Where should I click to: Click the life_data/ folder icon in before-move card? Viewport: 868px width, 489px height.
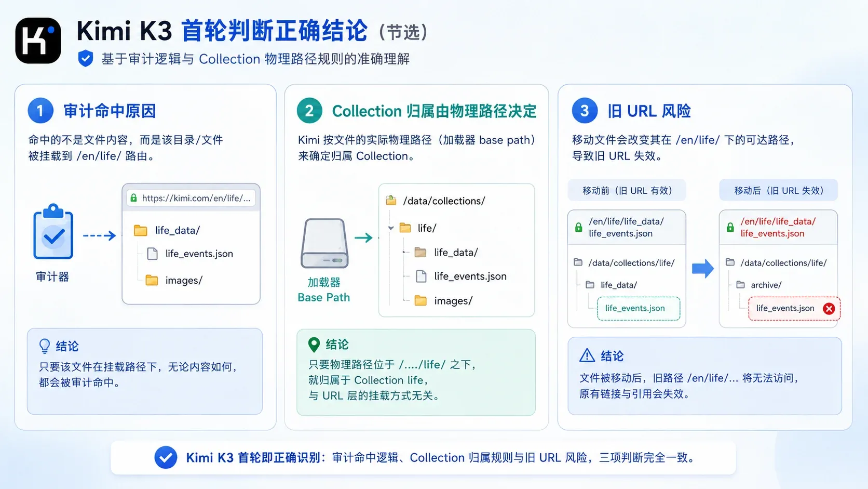pos(590,285)
